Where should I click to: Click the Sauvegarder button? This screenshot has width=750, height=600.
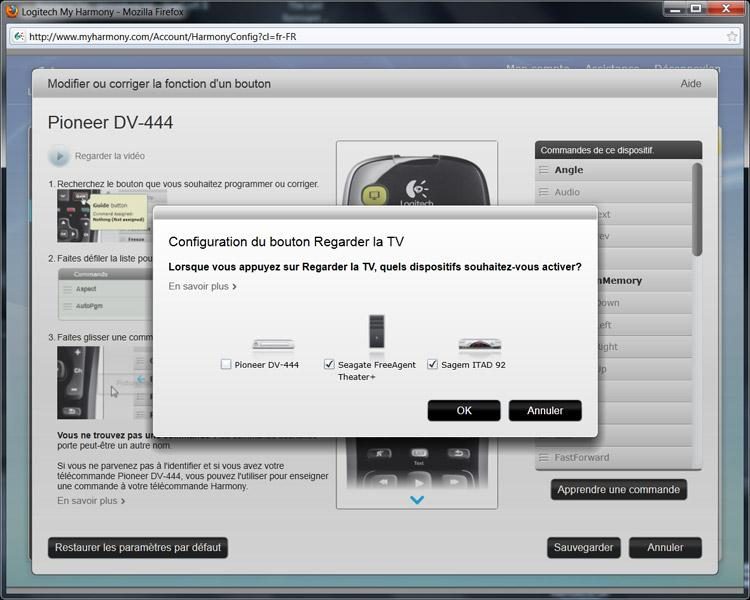(584, 547)
